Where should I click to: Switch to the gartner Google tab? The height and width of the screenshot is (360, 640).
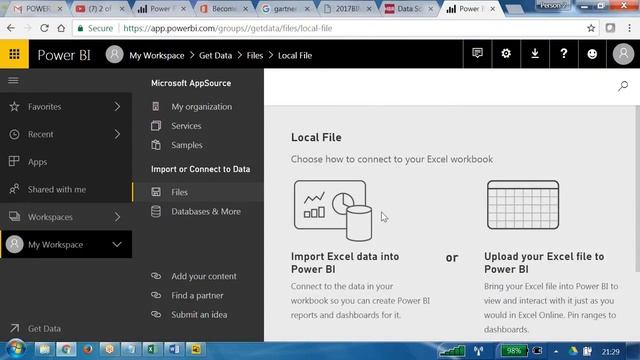click(x=284, y=9)
